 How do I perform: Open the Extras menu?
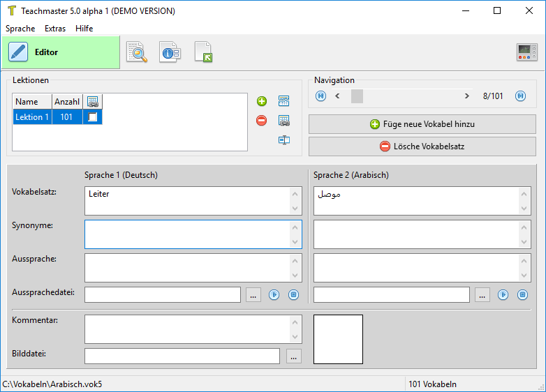[55, 29]
